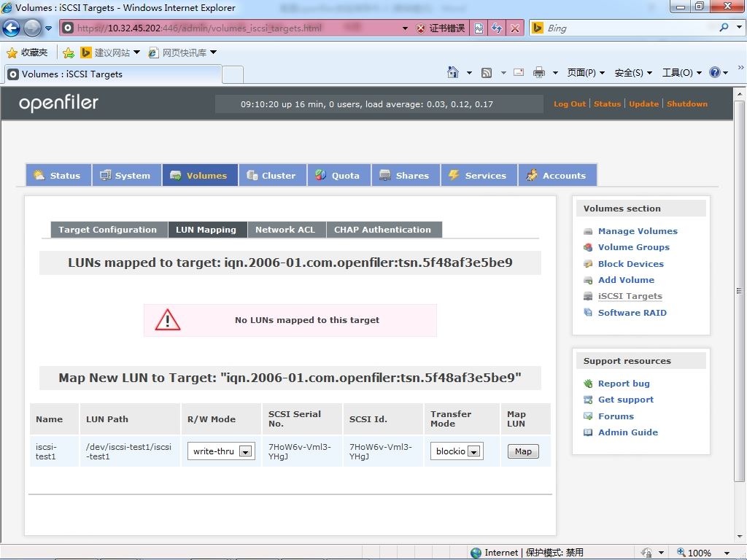
Task: Open the 安全(S) menu dropdown
Action: (x=633, y=73)
